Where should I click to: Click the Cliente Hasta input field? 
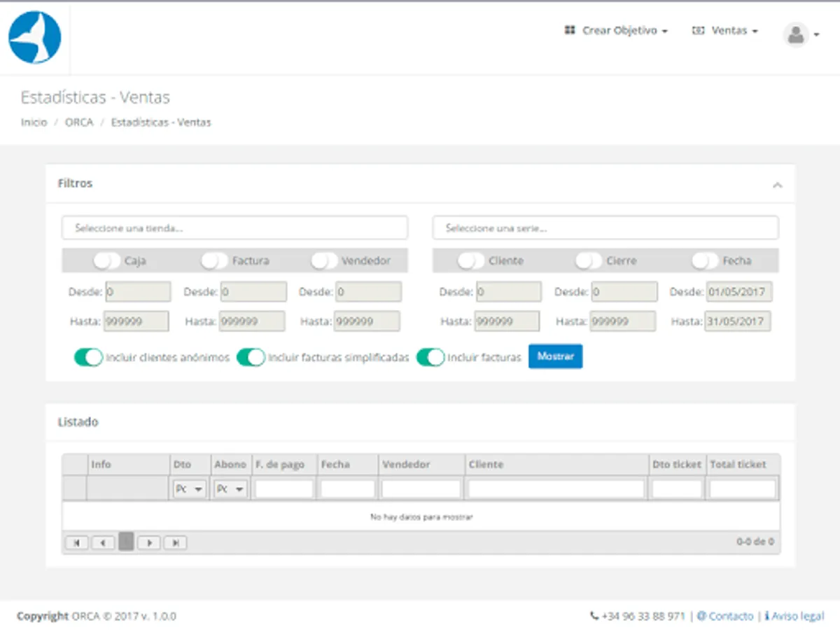click(x=507, y=321)
